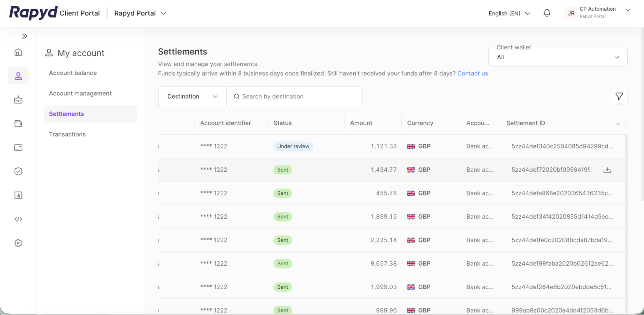Download the settlement 5zz44def72020bf report
The image size is (644, 315).
607,170
